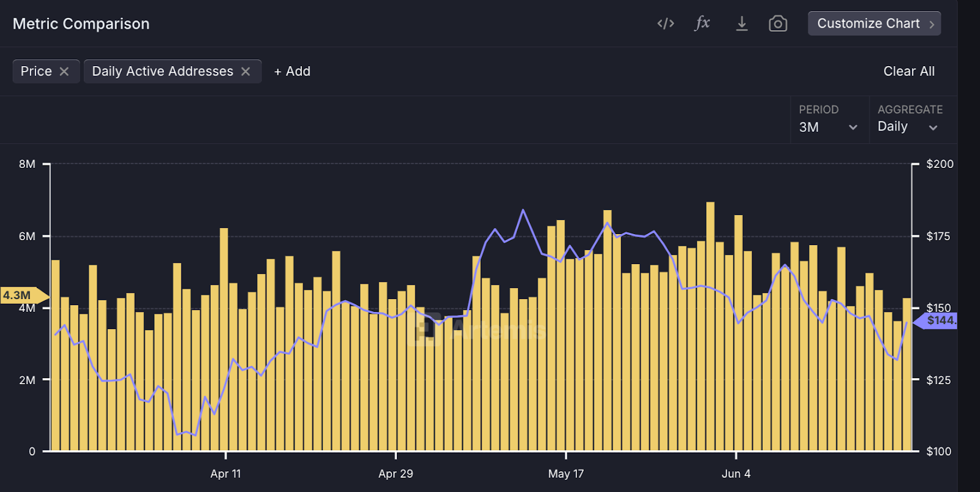Click the Apr 29 axis label
The height and width of the screenshot is (492, 980).
pos(396,474)
